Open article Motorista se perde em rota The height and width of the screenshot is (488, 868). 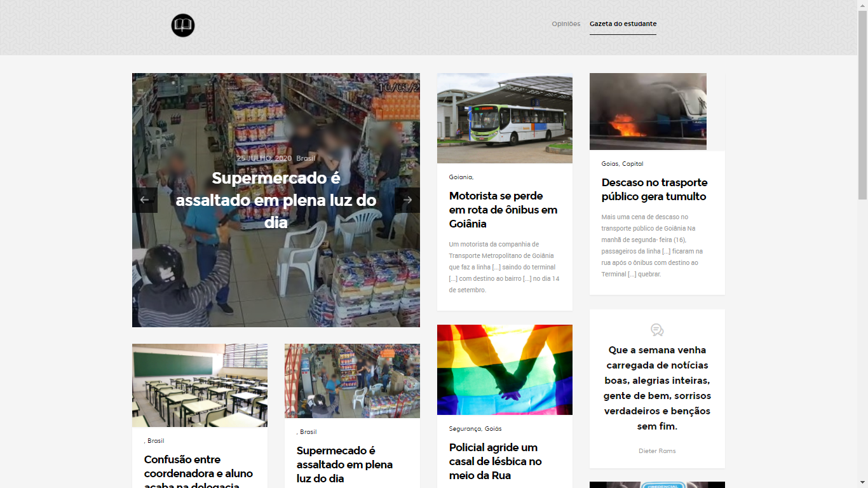tap(503, 210)
